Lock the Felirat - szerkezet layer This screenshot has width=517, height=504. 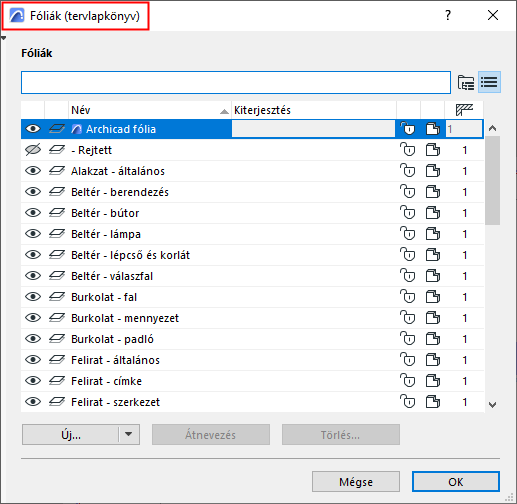pyautogui.click(x=408, y=402)
